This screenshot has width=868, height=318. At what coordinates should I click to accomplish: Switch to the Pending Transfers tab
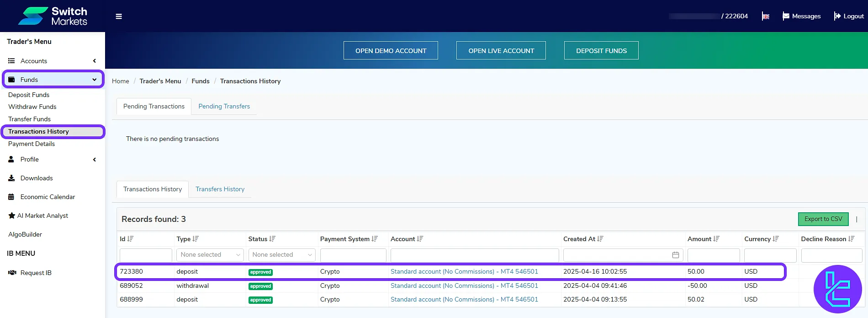pos(224,106)
